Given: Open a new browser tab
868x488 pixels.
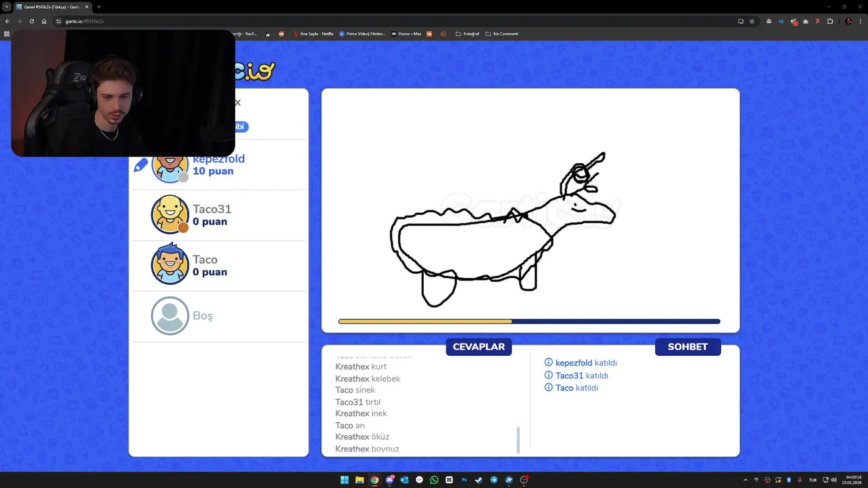Looking at the screenshot, I should point(99,7).
